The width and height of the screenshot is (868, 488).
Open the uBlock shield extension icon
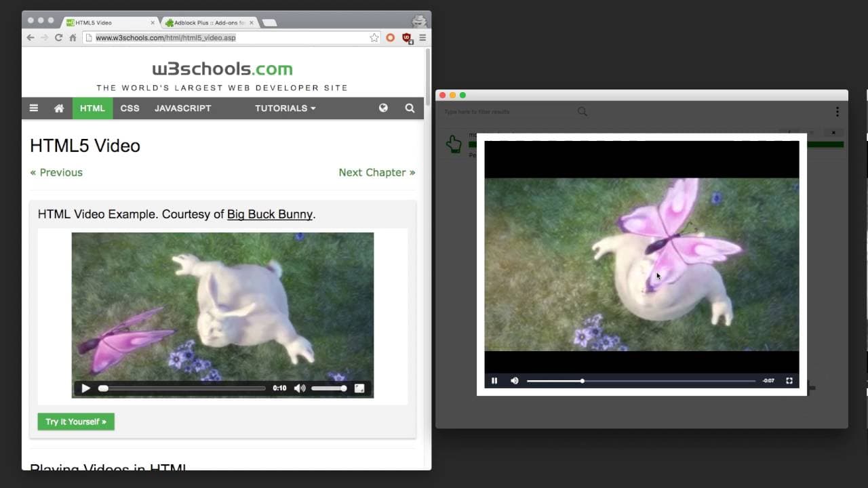407,38
